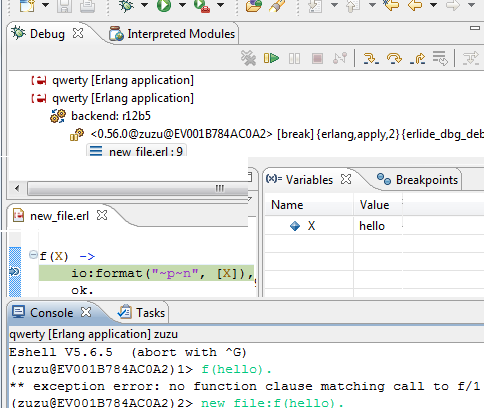Click the External Tools run icon
The height and width of the screenshot is (408, 484).
click(x=202, y=5)
